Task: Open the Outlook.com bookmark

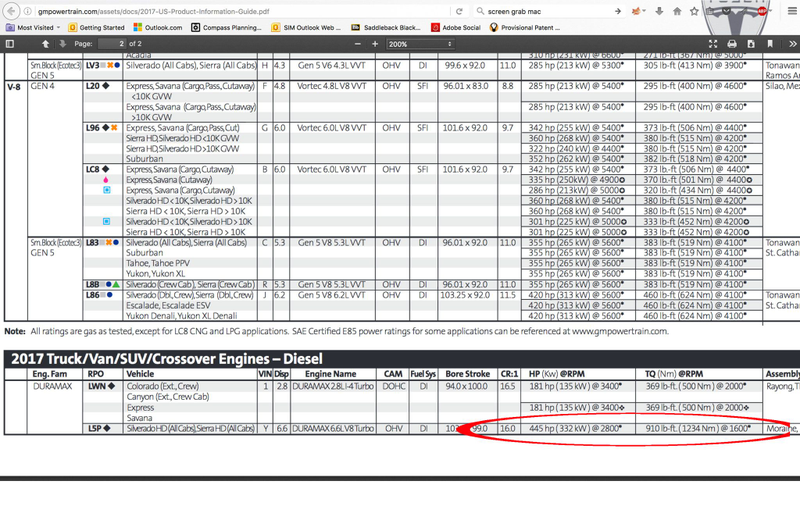Action: click(158, 28)
